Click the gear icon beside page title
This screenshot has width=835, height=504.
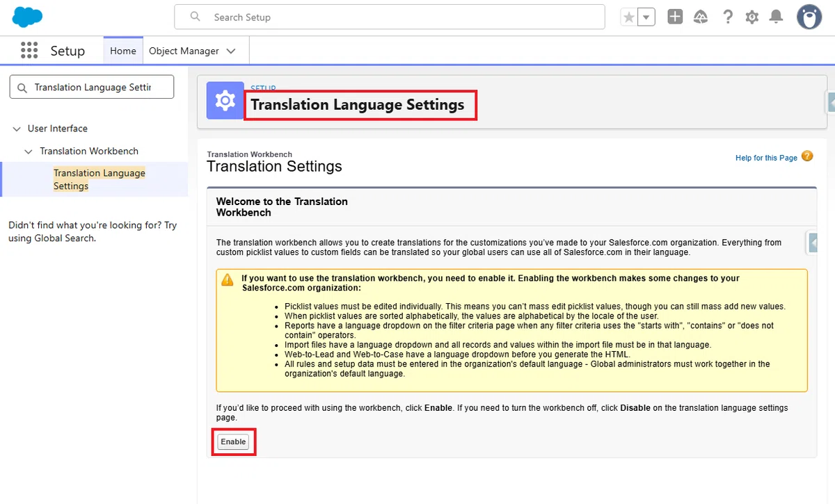click(x=225, y=101)
